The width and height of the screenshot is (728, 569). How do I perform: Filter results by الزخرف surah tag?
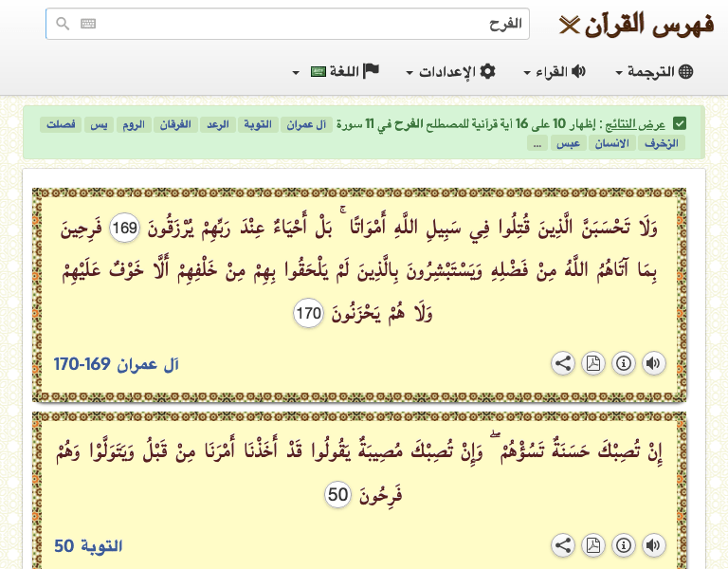(662, 143)
